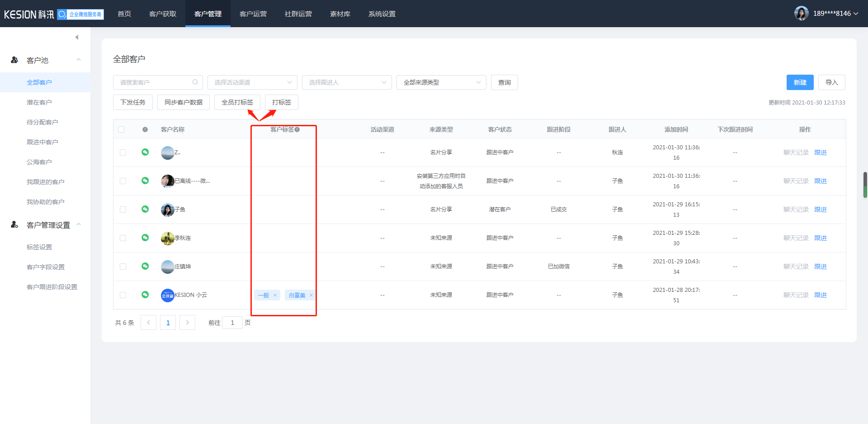Open the 选择活动渠道 dropdown
The height and width of the screenshot is (424, 868).
click(x=252, y=82)
